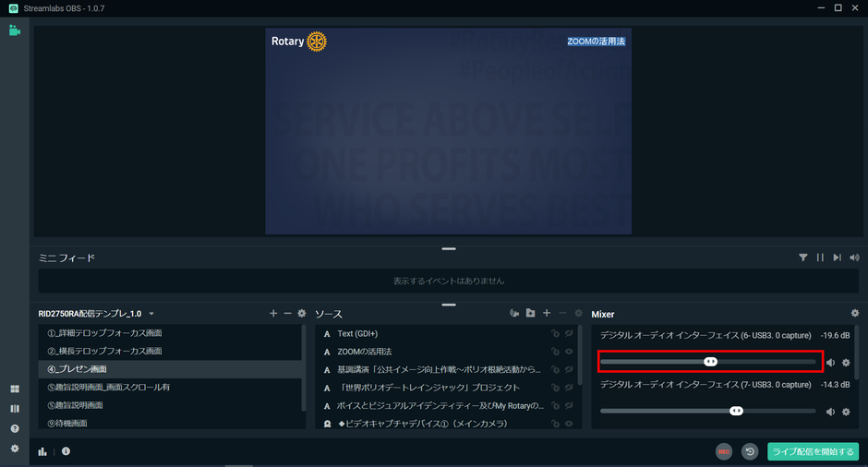Viewport: 868px width, 467px height.
Task: Lock the Text (GDI+) source
Action: coord(555,334)
